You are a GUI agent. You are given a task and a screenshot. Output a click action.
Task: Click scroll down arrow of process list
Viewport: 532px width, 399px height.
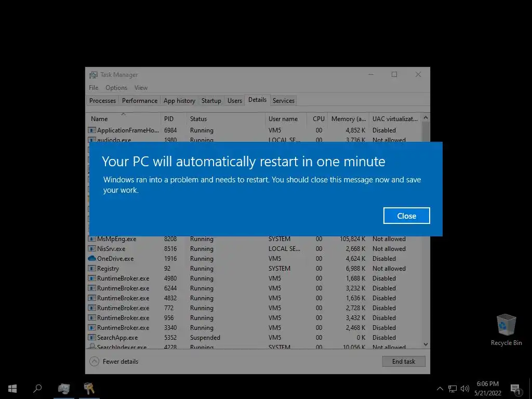426,344
